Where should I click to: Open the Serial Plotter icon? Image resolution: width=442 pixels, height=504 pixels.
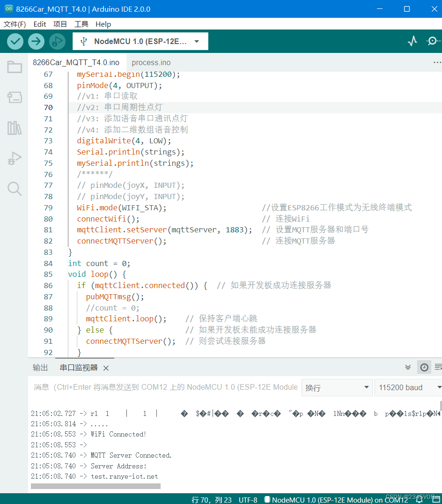pyautogui.click(x=412, y=41)
